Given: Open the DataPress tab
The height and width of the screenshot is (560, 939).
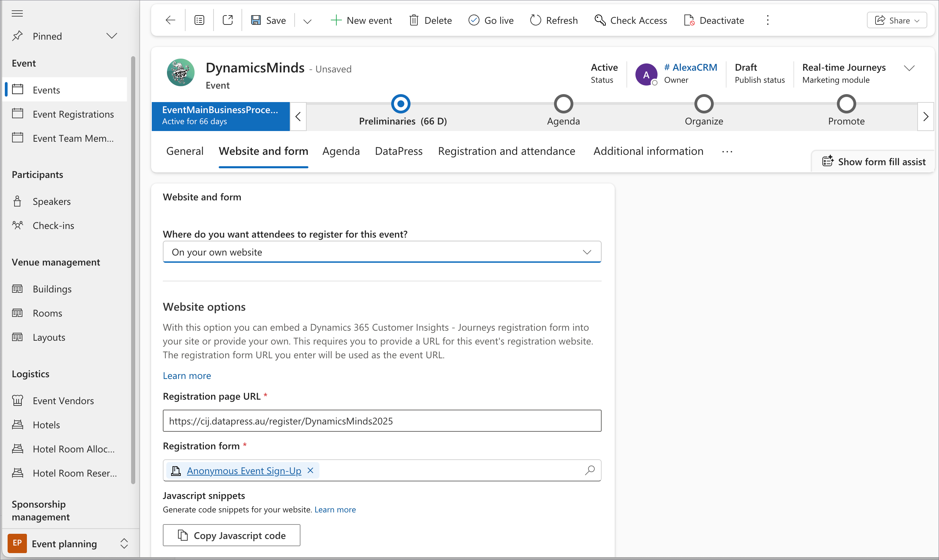Looking at the screenshot, I should [398, 151].
